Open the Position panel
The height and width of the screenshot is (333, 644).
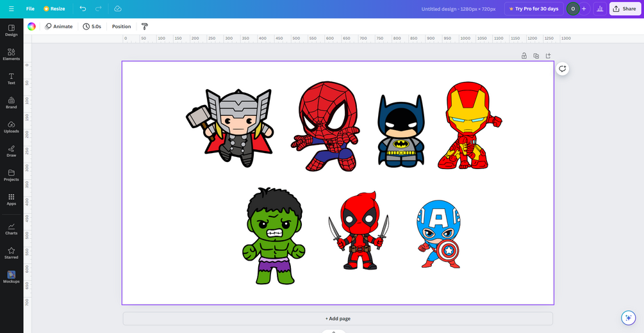[x=122, y=26]
